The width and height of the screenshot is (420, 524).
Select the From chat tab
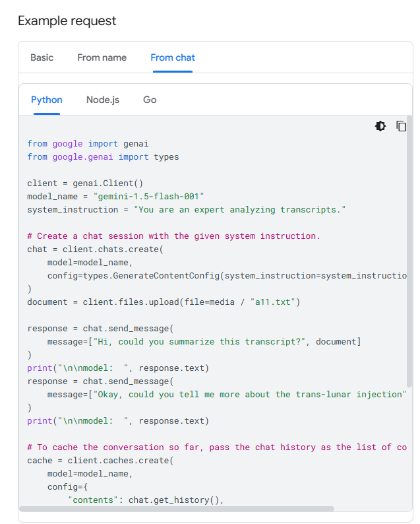(x=173, y=57)
